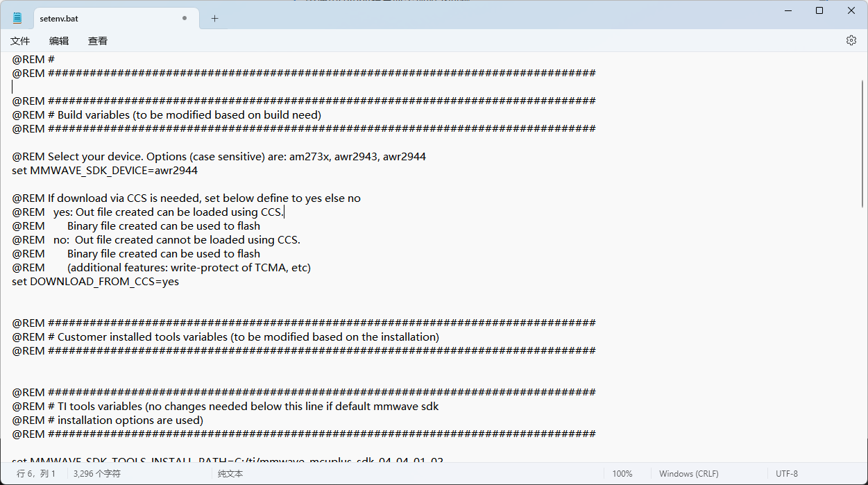Viewport: 868px width, 485px height.
Task: Click the line 'set MMWAVE_SDK_DEVICE=awr2944'
Action: click(x=105, y=170)
